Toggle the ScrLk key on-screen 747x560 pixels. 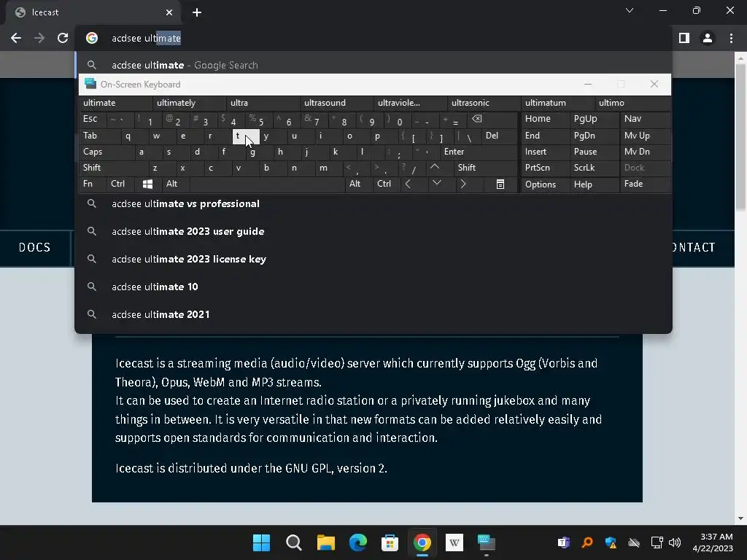[x=593, y=168]
